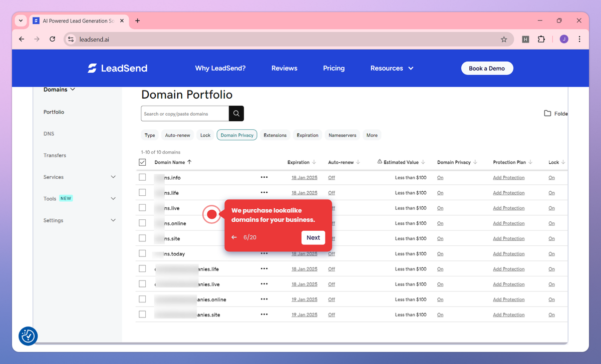Viewport: 601px width, 364px height.
Task: Expand the Tools section
Action: point(50,198)
